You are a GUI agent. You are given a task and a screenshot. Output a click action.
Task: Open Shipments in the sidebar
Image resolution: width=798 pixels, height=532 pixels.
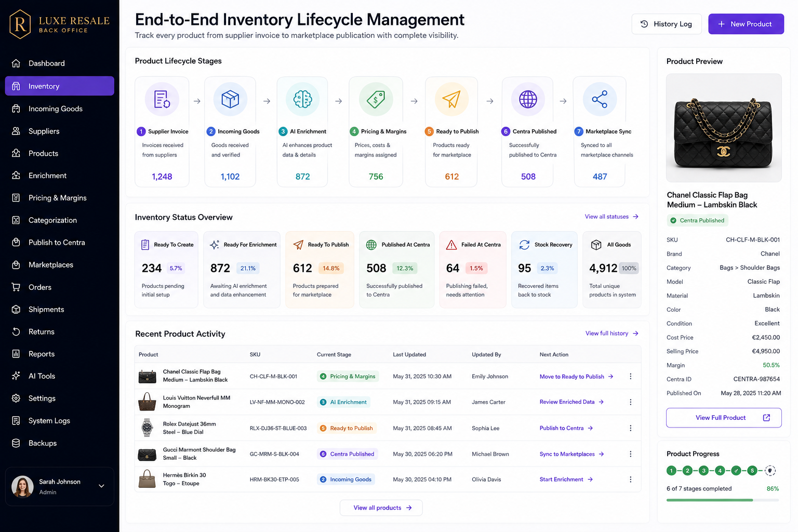60,310
